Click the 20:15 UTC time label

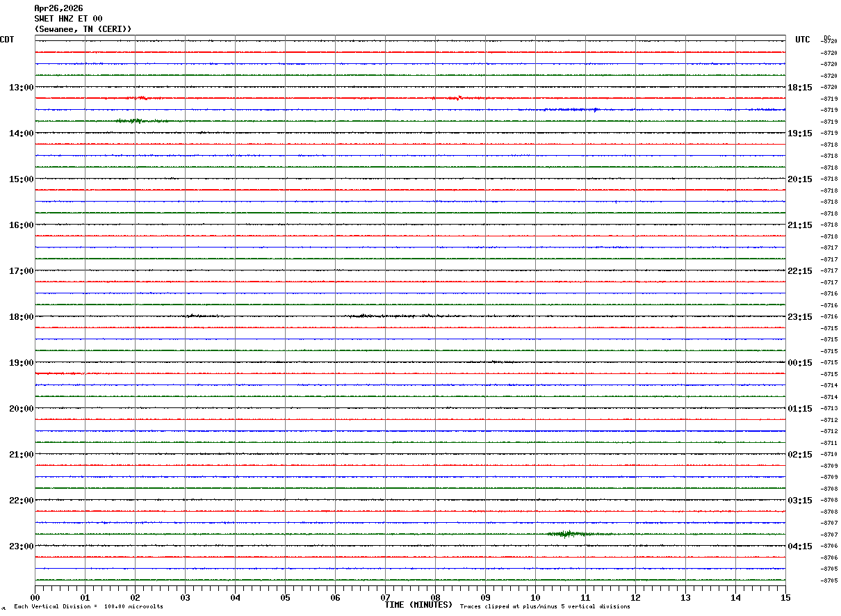tap(799, 179)
